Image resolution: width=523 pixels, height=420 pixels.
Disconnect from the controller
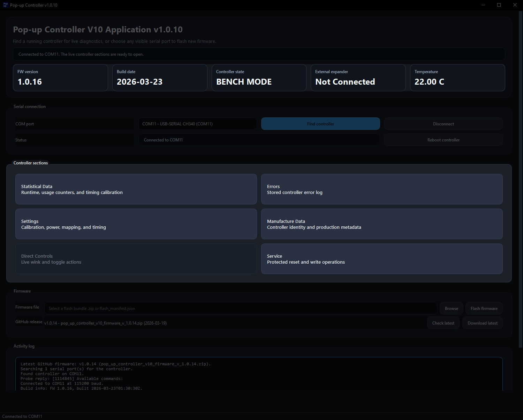443,124
